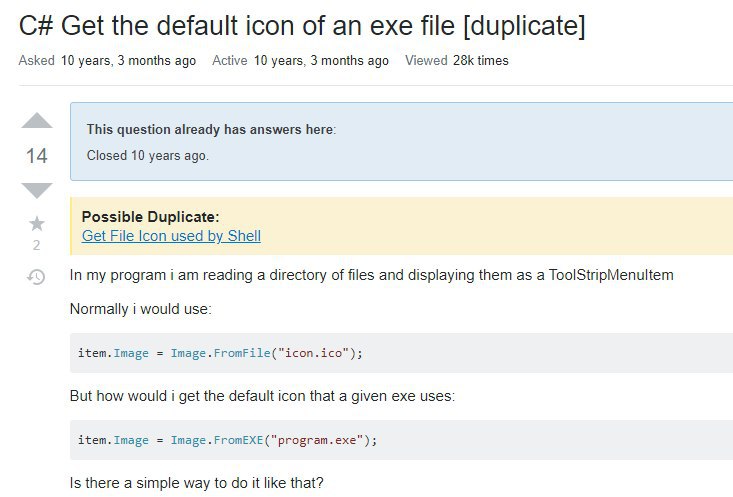Click the vote count number 14

[36, 156]
